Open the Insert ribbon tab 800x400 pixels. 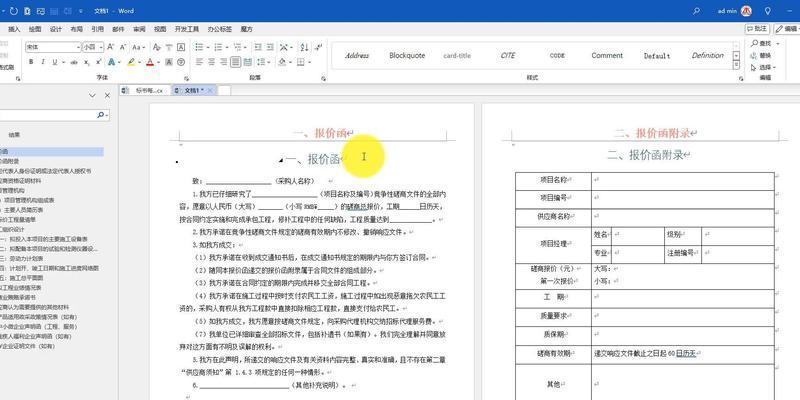14,29
